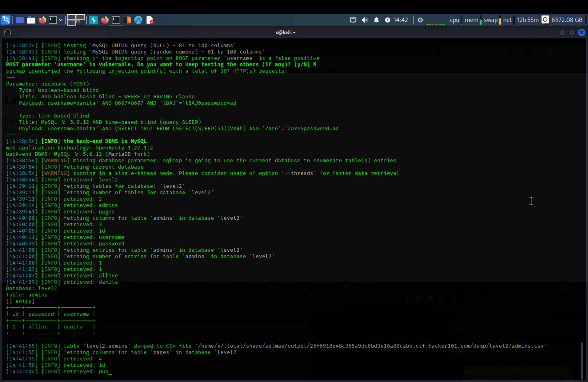588x382 pixels.
Task: Click the cpu monitor indicator
Action: pos(455,20)
